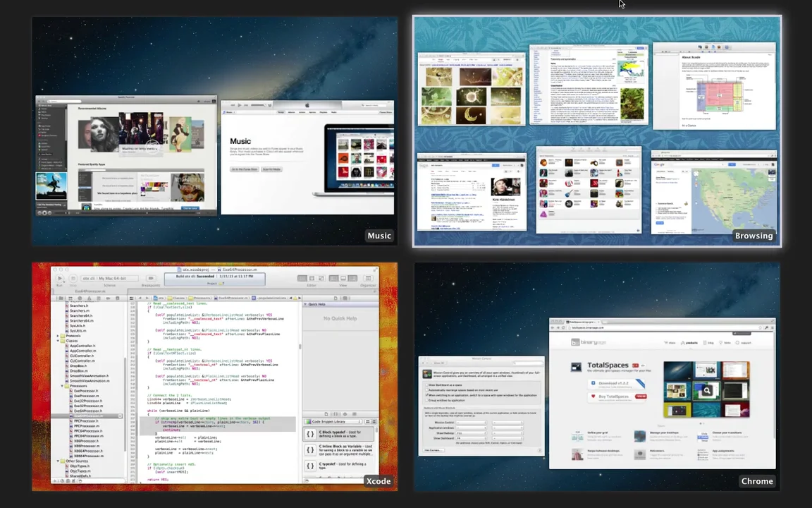The width and height of the screenshot is (812, 508).
Task: Collapse the Quick Help section in Xcode
Action: 305,304
